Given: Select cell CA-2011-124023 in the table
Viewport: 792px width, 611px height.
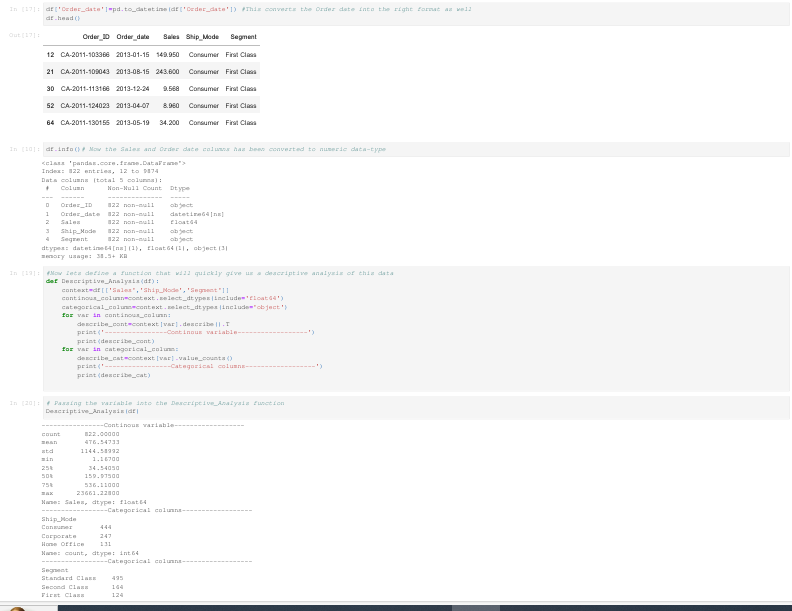Looking at the screenshot, I should point(85,106).
